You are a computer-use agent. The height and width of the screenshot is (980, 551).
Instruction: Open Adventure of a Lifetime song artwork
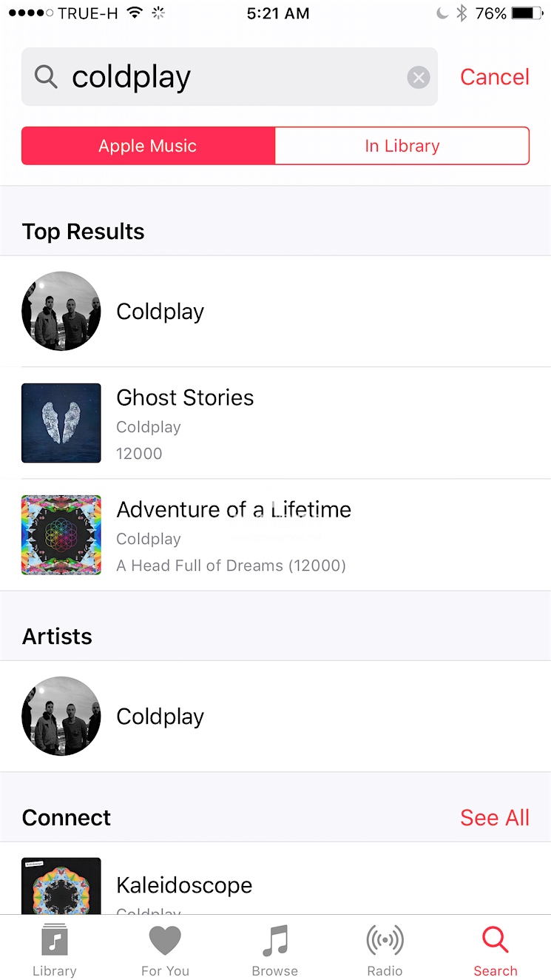pos(61,535)
